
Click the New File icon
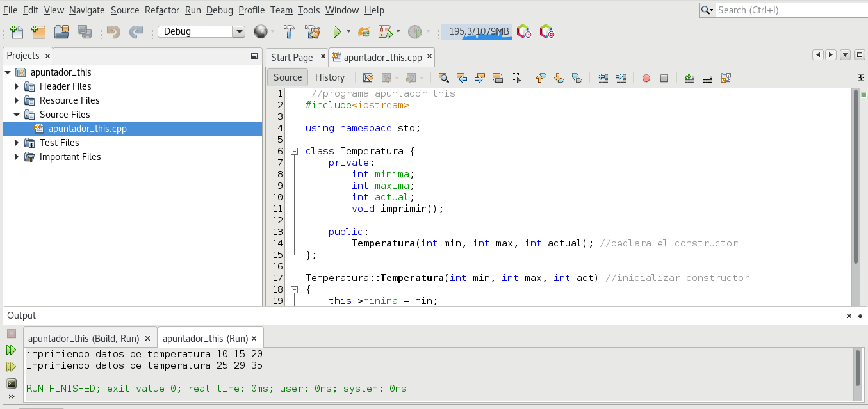[x=16, y=31]
